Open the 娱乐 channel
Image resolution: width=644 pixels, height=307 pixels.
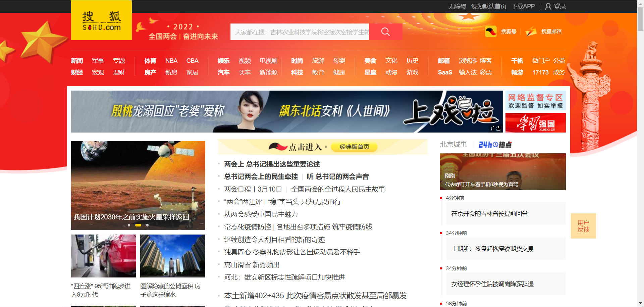[x=224, y=61]
